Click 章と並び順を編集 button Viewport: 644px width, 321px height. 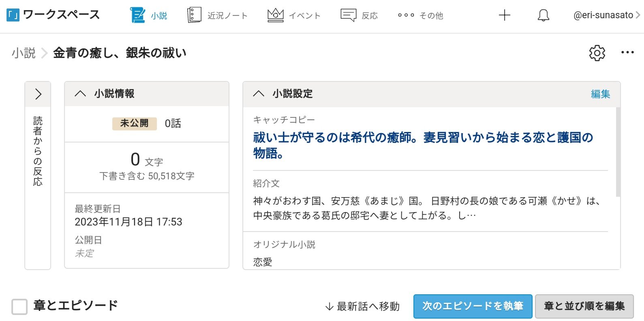(x=584, y=306)
